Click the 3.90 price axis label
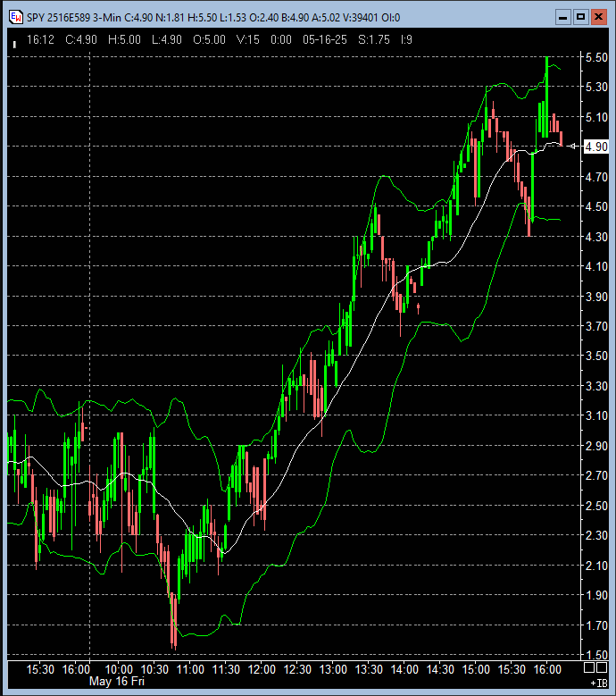Screen dimensions: 616x696 [x=596, y=297]
